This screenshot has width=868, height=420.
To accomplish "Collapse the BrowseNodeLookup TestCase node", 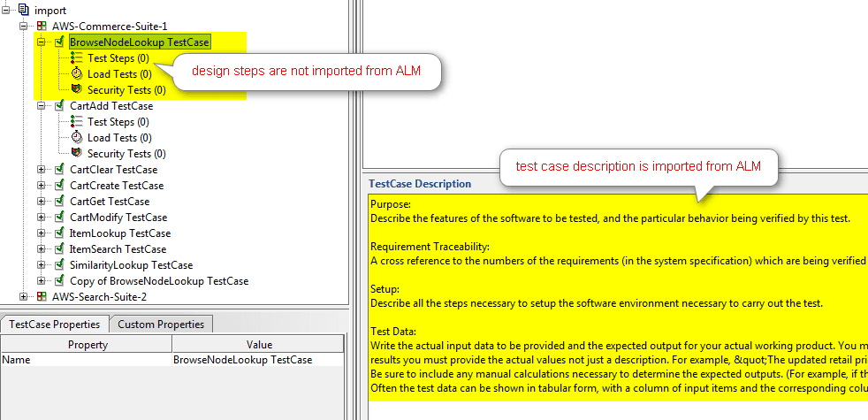I will point(42,42).
